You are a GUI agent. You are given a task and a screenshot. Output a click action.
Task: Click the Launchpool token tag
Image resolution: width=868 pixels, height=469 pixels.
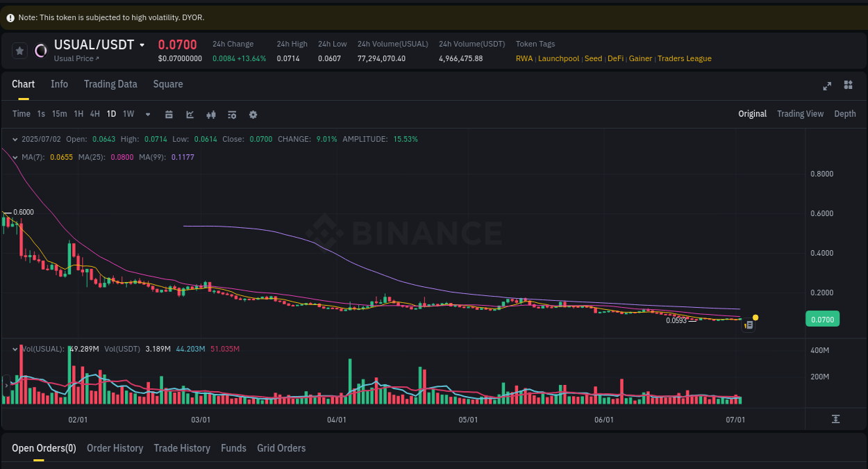click(x=558, y=58)
